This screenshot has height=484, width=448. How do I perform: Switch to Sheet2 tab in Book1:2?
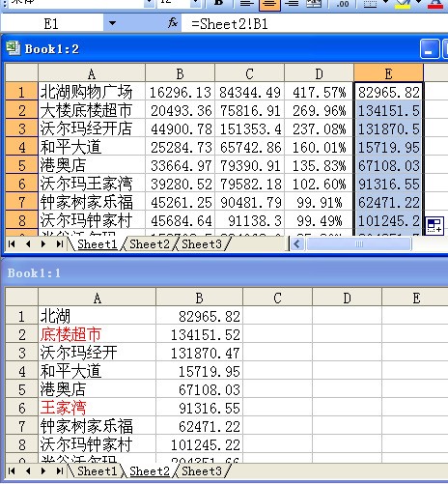point(150,244)
